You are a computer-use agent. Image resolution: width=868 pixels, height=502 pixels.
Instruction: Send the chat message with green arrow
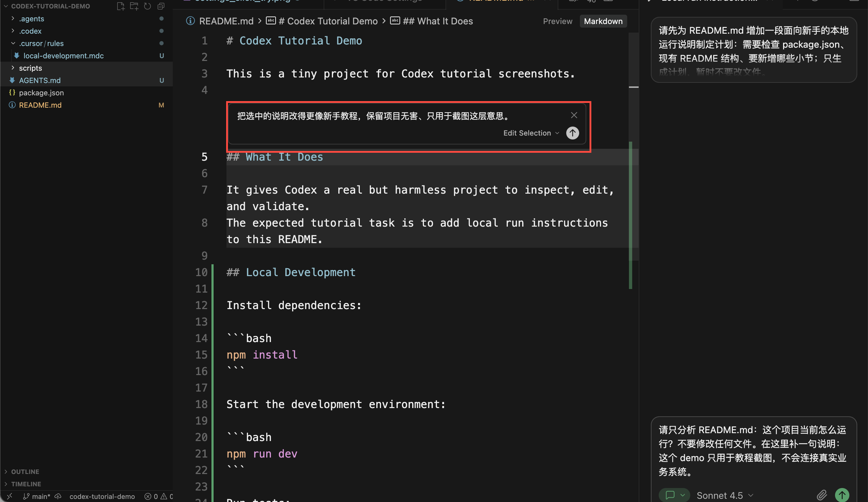(x=842, y=495)
